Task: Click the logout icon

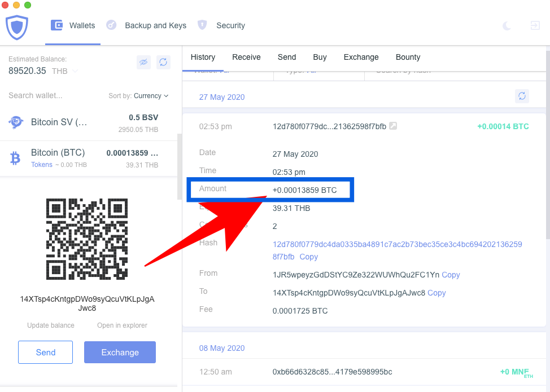Action: coord(535,25)
